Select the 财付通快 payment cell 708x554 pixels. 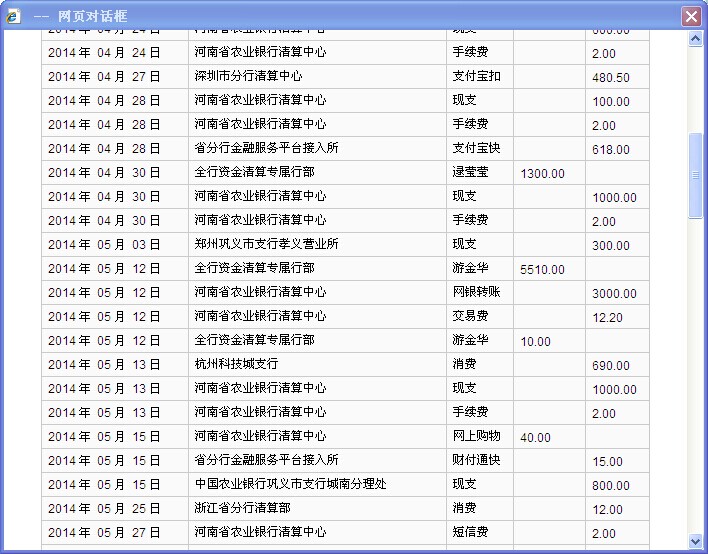pyautogui.click(x=476, y=460)
